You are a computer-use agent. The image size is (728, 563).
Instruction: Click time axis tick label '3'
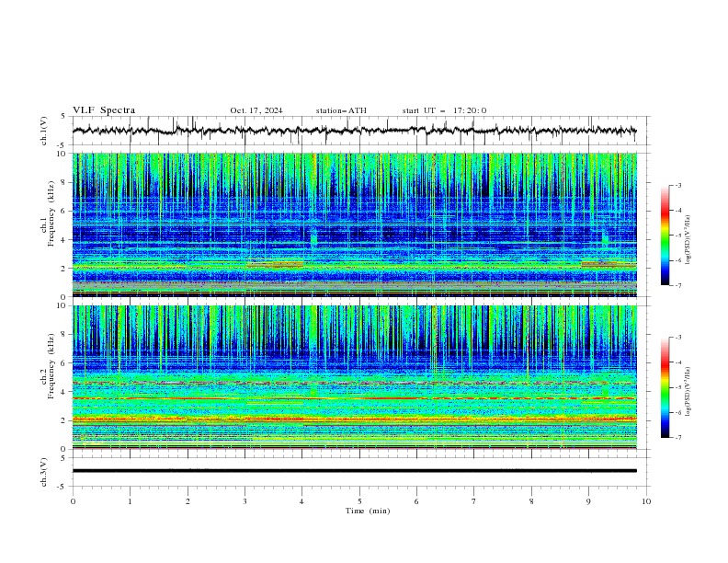[245, 501]
